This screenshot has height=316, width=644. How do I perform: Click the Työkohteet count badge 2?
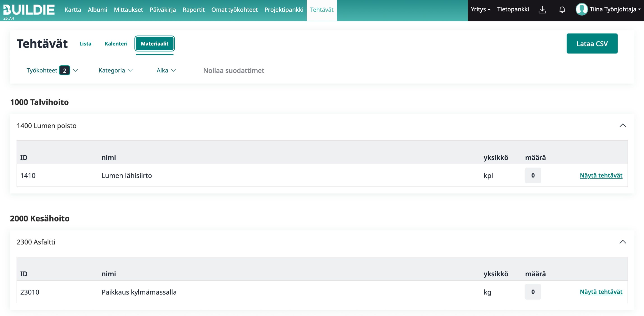(65, 70)
